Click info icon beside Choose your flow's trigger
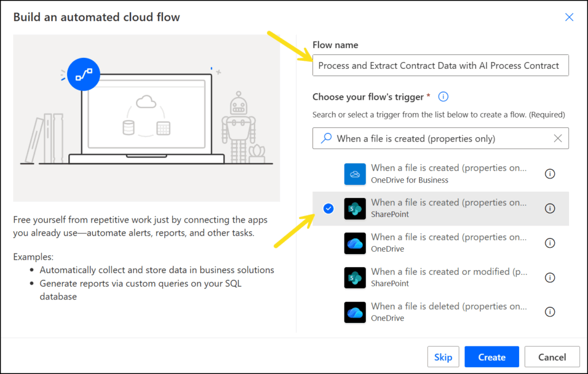The image size is (588, 374). pos(443,97)
